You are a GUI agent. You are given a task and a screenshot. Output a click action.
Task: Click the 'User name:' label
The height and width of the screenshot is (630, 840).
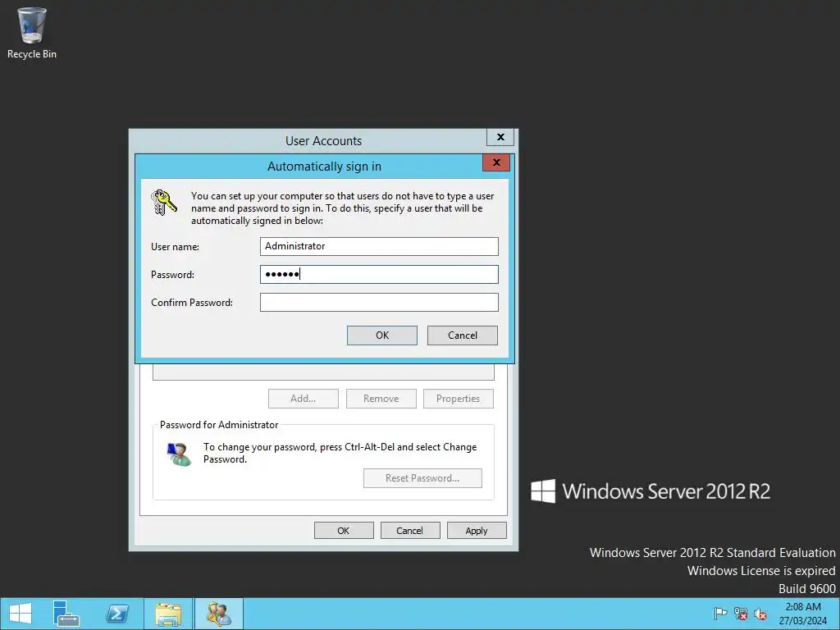coord(176,247)
